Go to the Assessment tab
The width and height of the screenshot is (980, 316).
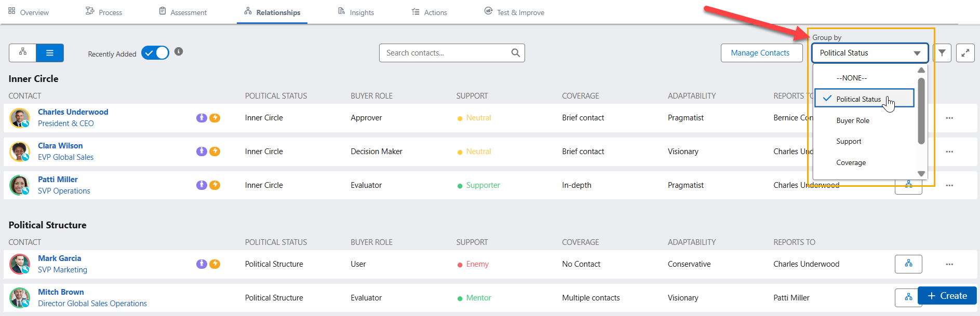[x=183, y=12]
